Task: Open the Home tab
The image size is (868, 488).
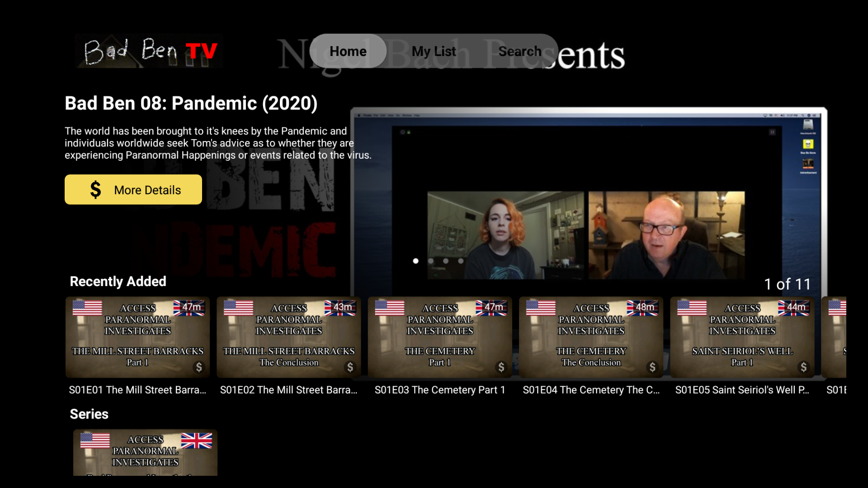Action: click(x=348, y=51)
